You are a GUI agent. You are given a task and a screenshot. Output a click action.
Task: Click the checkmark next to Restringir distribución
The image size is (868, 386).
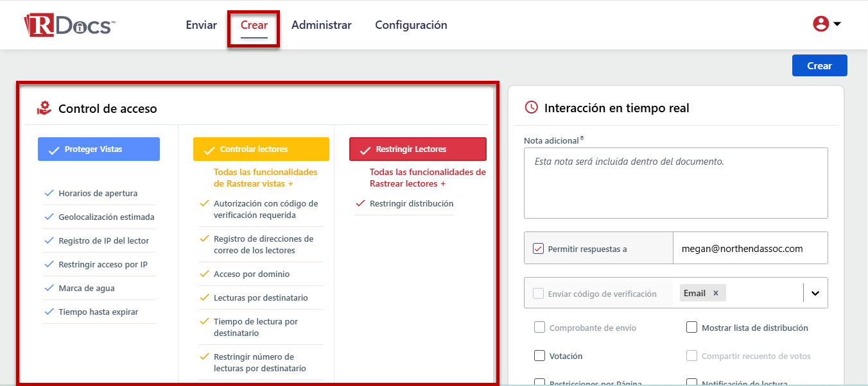pyautogui.click(x=360, y=203)
